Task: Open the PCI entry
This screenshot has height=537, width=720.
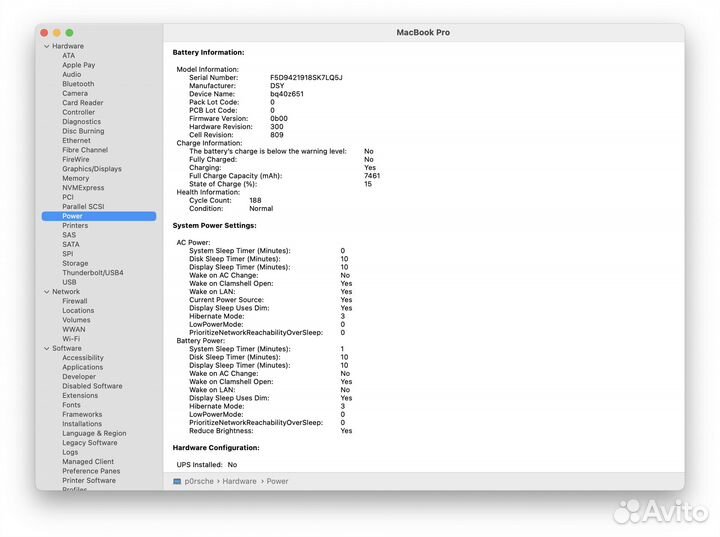Action: point(68,197)
